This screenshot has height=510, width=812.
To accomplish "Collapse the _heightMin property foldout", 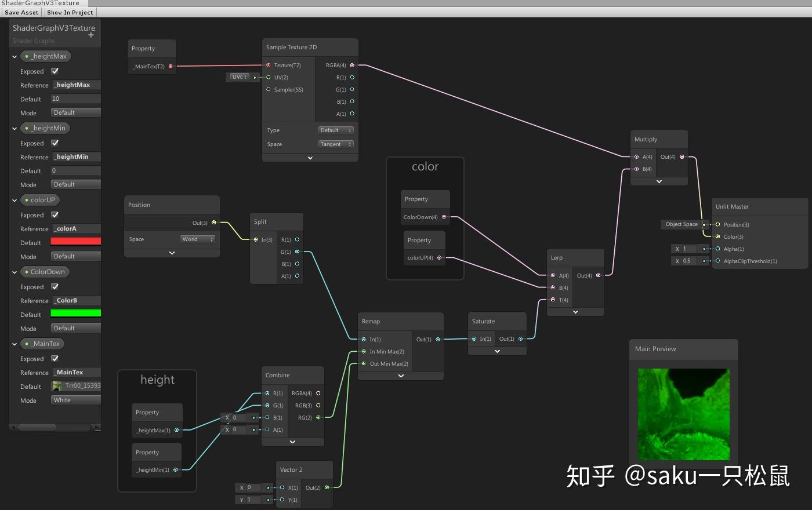I will (x=14, y=129).
